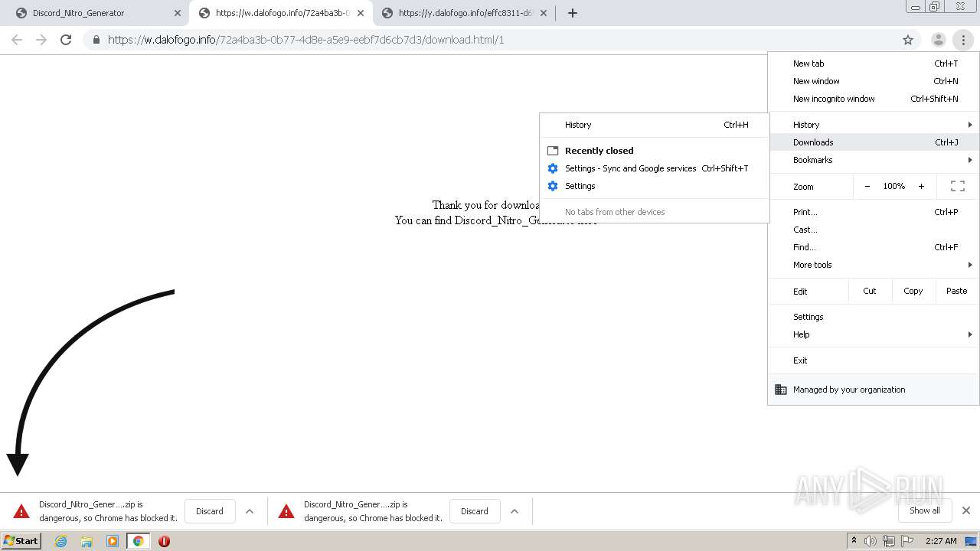
Task: Click Show all downloads button
Action: (924, 510)
